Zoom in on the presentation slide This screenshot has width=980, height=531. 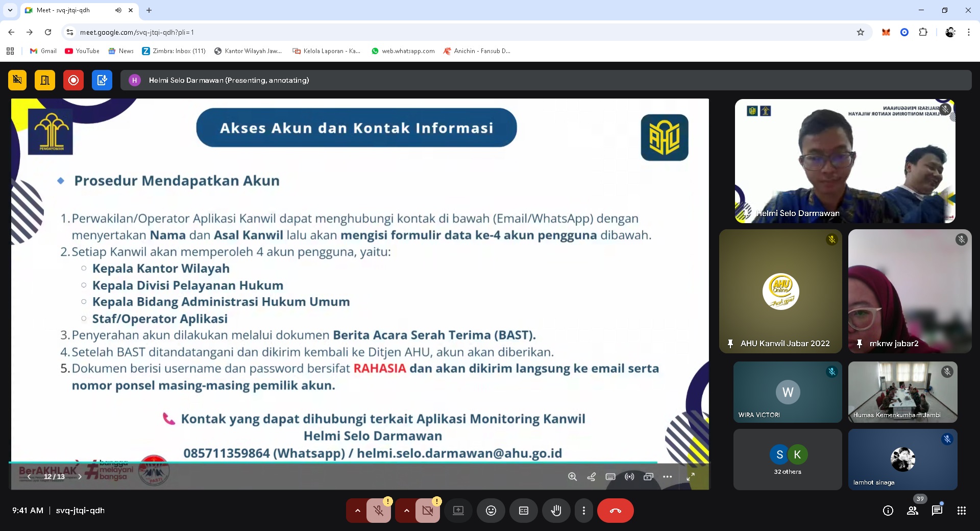[x=572, y=476]
